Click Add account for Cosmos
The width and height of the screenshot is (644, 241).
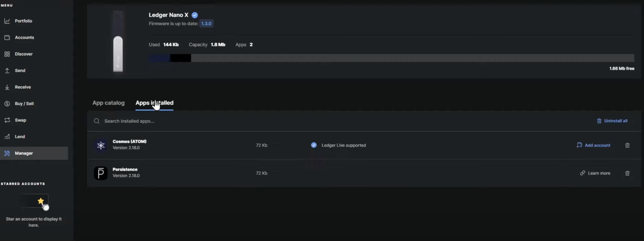tap(593, 145)
